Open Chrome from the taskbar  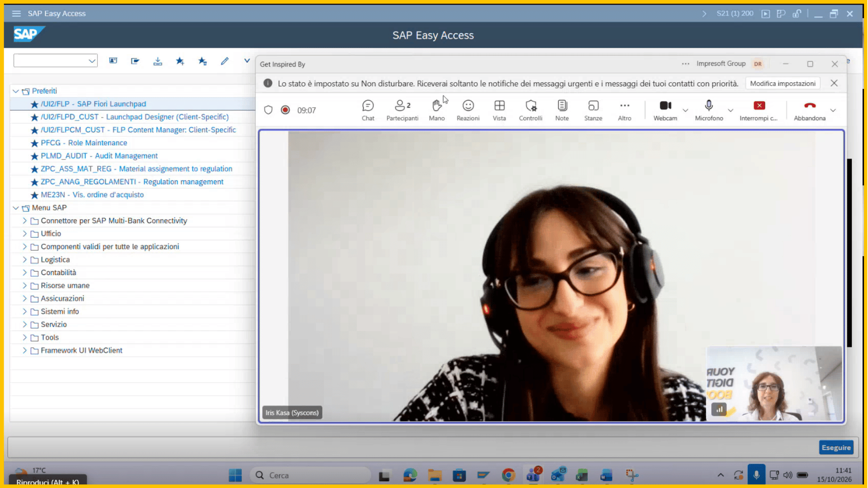pyautogui.click(x=508, y=475)
